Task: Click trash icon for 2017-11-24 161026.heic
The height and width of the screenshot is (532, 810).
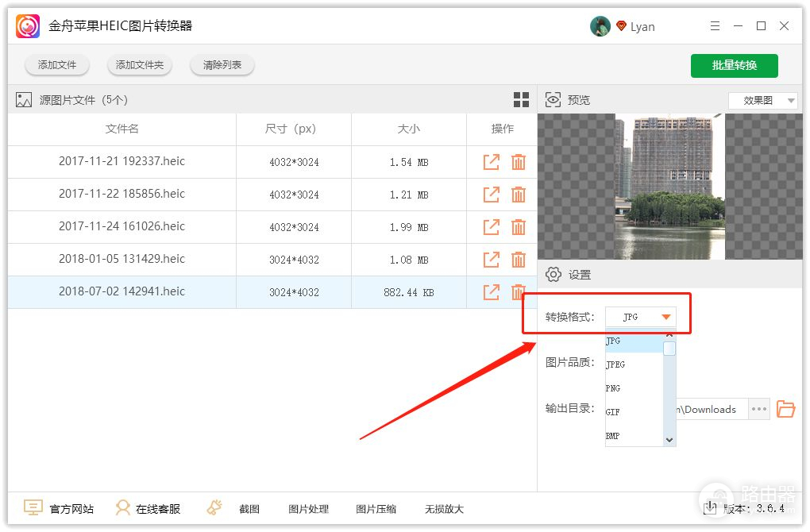Action: click(x=519, y=227)
